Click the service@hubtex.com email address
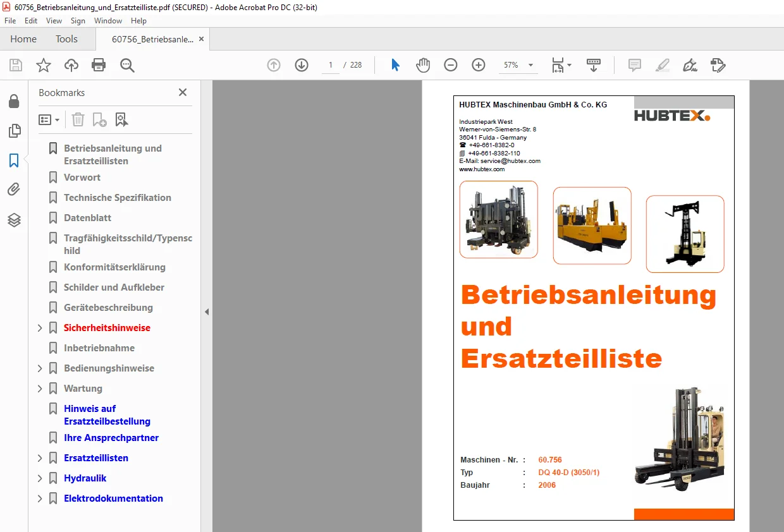The image size is (784, 532). 510,161
